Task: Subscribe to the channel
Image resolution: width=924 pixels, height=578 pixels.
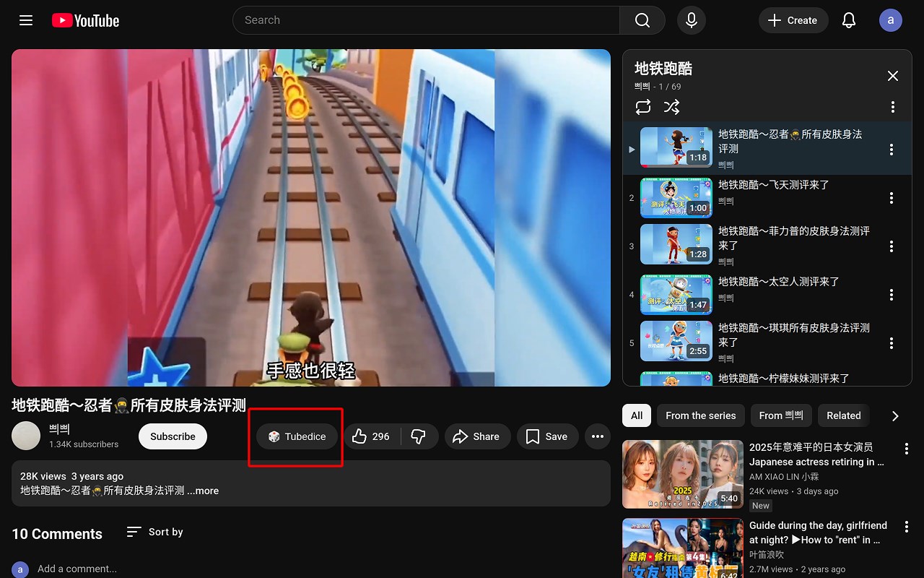Action: pos(173,436)
